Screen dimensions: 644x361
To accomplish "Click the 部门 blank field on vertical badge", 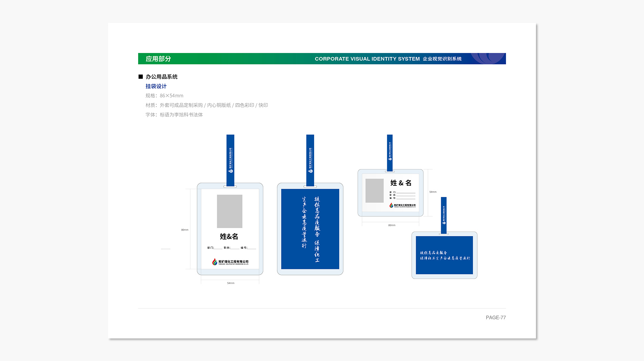I will point(218,248).
